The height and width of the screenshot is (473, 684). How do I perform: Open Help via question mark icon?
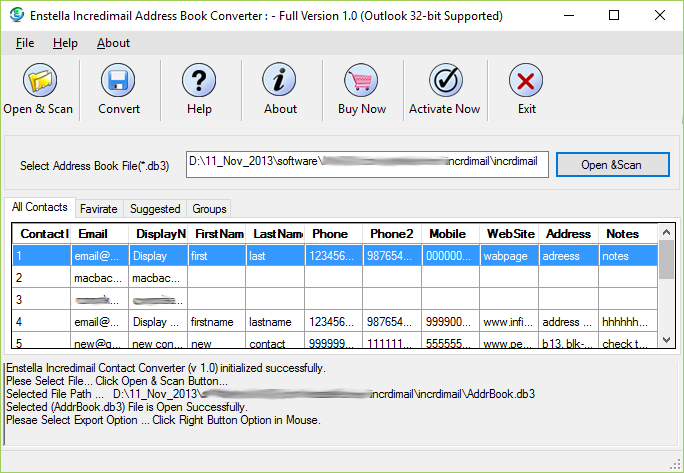click(x=199, y=81)
